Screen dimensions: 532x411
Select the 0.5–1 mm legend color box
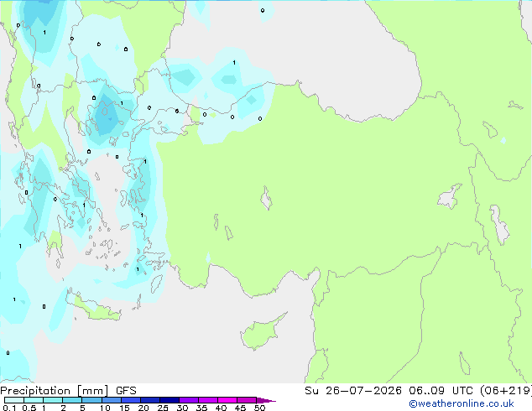point(34,400)
